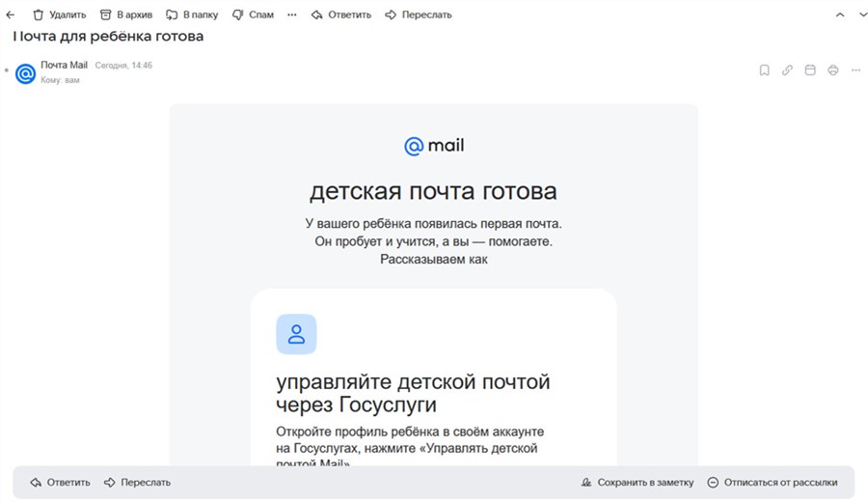
Task: Click Переслать in the bottom bar
Action: 137,483
